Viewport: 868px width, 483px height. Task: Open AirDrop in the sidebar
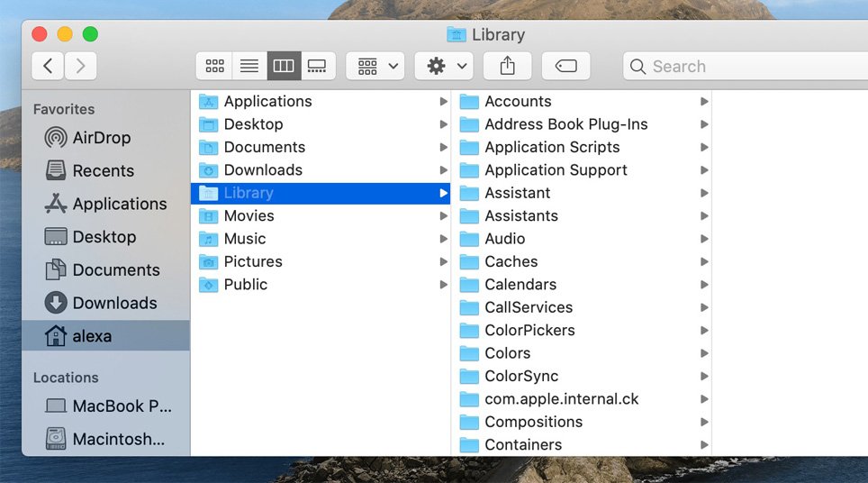click(101, 138)
